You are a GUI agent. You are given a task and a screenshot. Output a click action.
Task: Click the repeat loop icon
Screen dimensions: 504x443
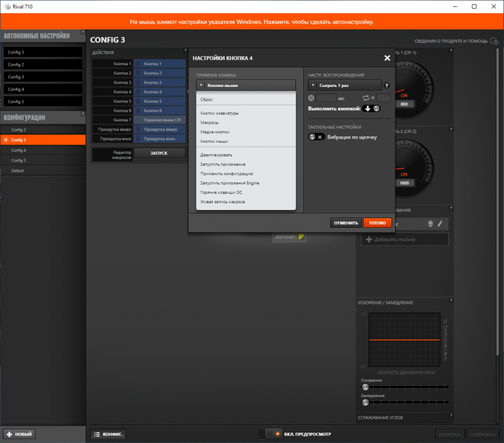[366, 98]
